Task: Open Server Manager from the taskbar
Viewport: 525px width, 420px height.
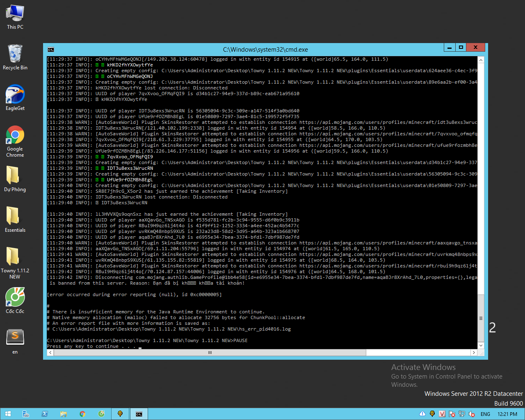Action: [x=26, y=414]
